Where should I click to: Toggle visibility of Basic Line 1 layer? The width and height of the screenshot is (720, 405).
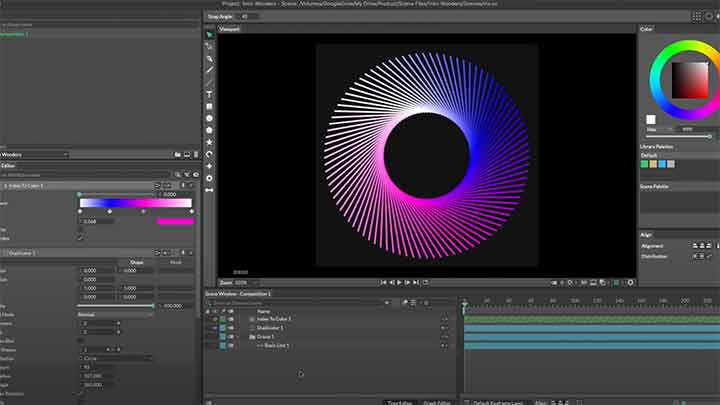click(x=231, y=345)
